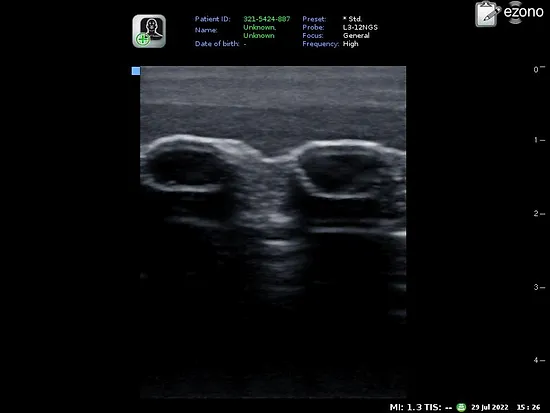Change the Std. preset value

pos(352,19)
